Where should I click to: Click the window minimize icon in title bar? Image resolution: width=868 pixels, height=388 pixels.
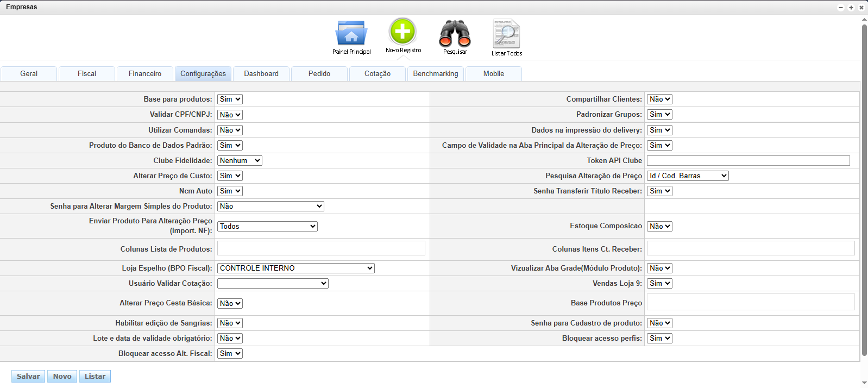pos(841,8)
